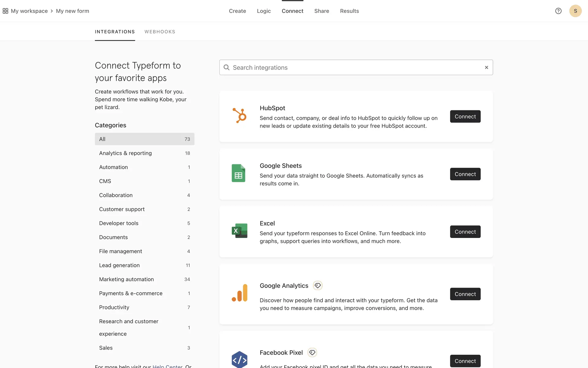Click diamond badge next to Facebook Pixel

point(312,353)
